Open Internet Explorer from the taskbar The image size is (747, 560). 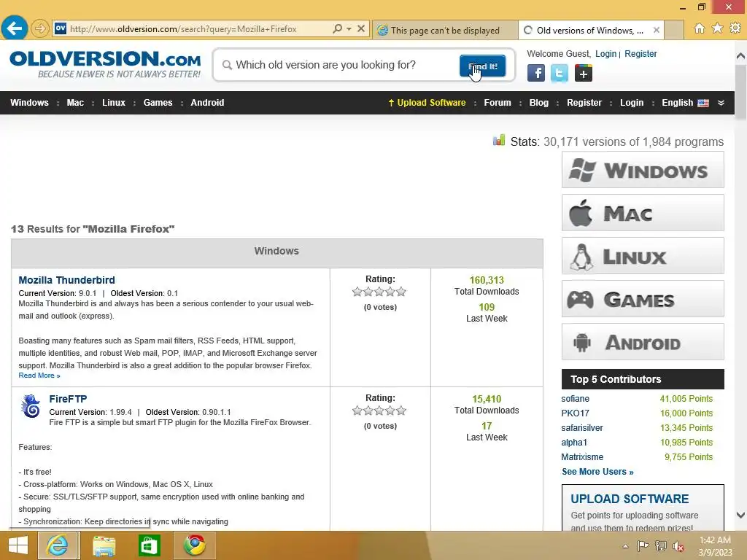tap(58, 545)
